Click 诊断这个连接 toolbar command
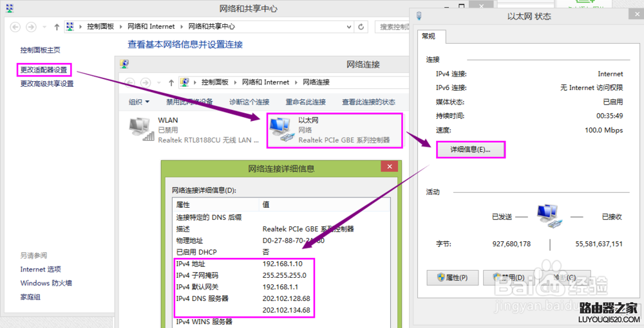Screen dimensions: 644x328 coord(249,102)
